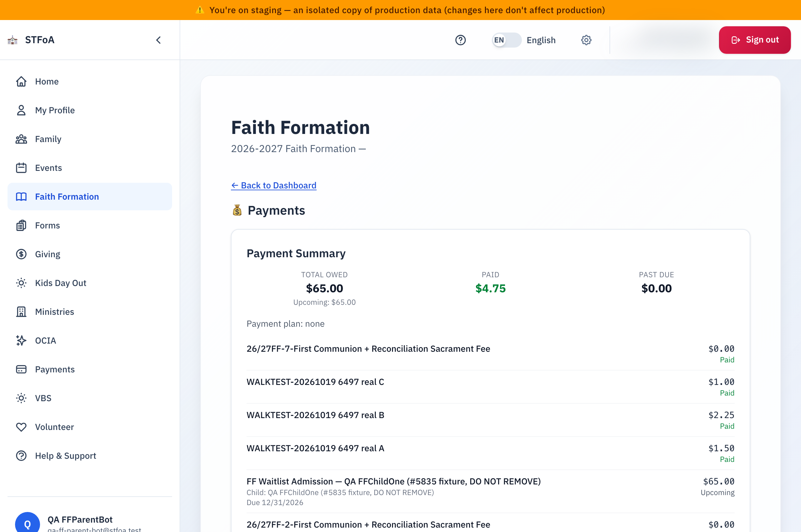Image resolution: width=801 pixels, height=532 pixels.
Task: Collapse the sidebar with the chevron
Action: click(158, 40)
